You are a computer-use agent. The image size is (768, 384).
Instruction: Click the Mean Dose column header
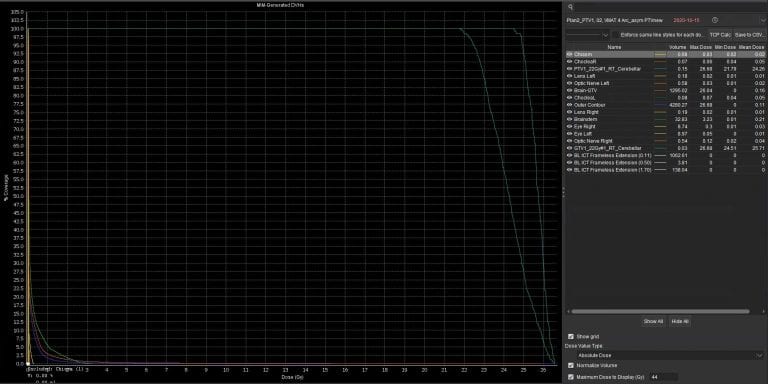(751, 47)
